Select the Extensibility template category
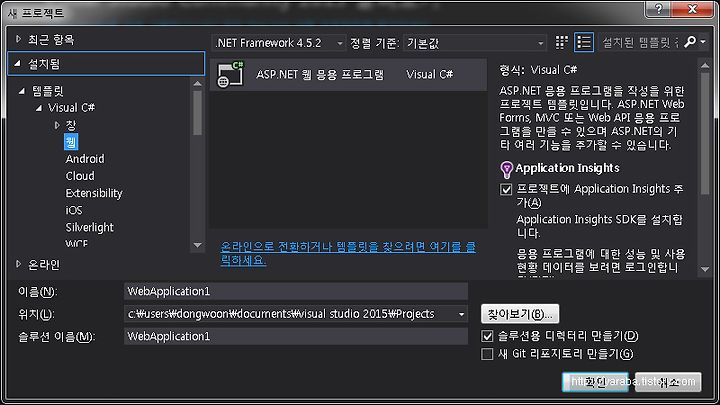This screenshot has height=405, width=720. (94, 193)
